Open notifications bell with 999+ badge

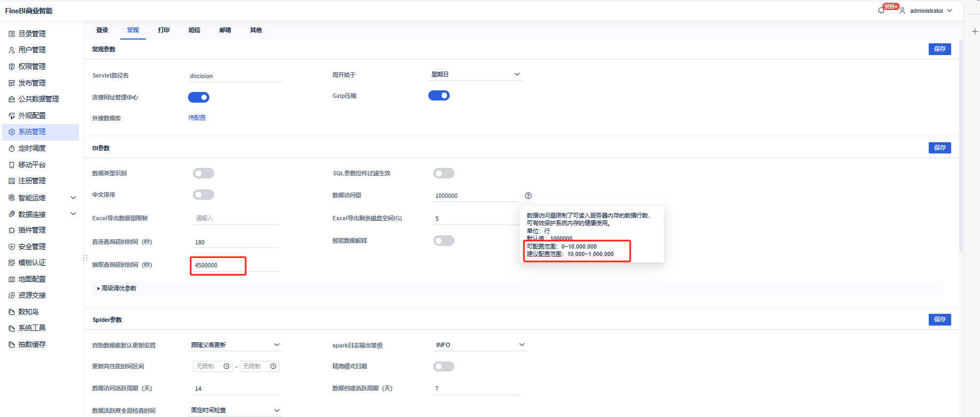coord(881,10)
